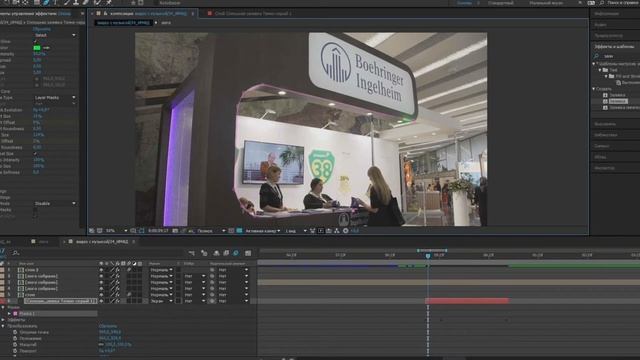Open search help magnifier at top right
This screenshot has width=640, height=360.
(602, 3)
